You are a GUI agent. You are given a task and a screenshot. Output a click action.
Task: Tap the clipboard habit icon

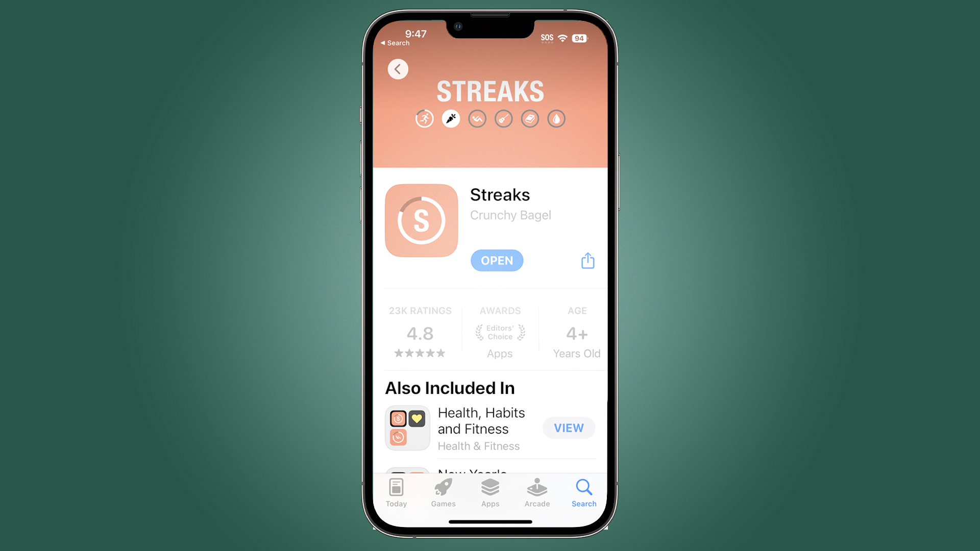click(531, 119)
